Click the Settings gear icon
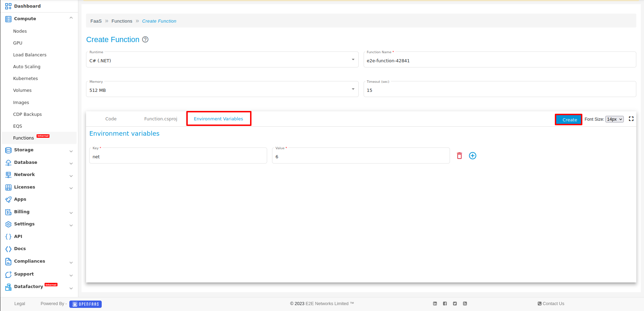The width and height of the screenshot is (644, 311). click(x=8, y=224)
